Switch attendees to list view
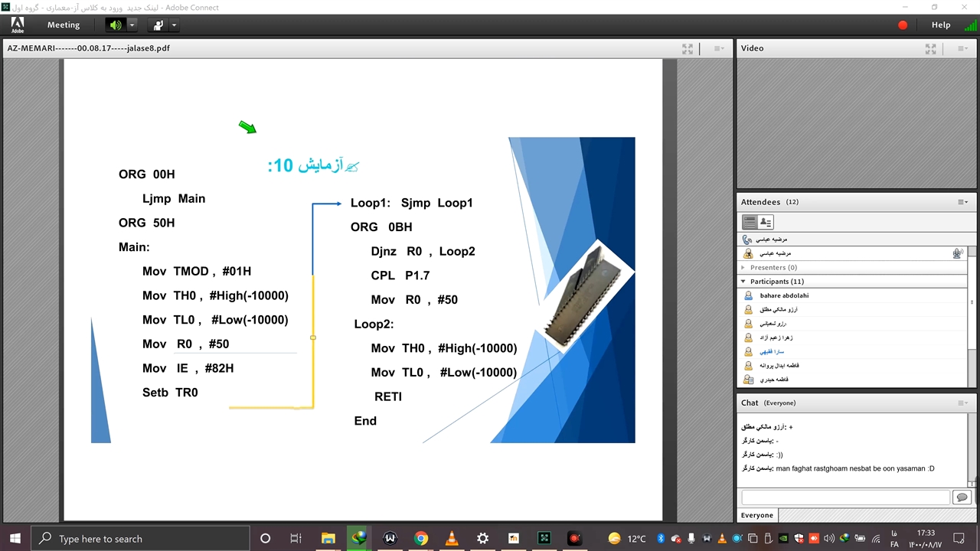Screen dimensions: 980x551 coord(750,222)
